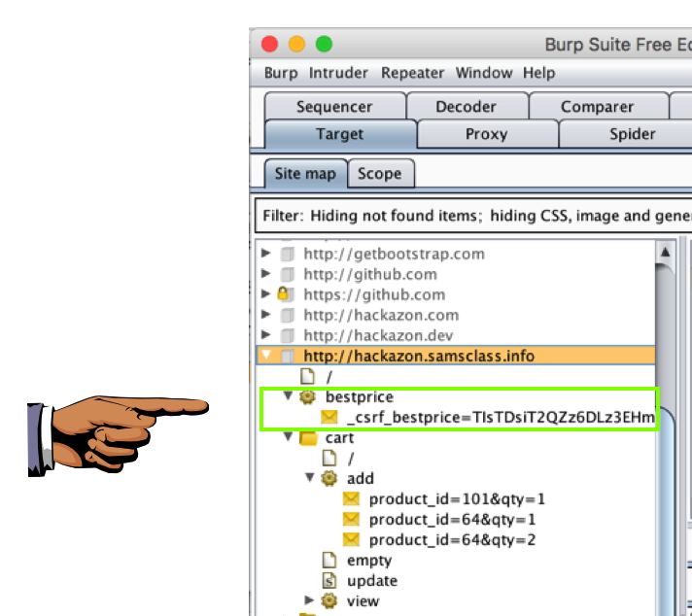Click the hackazon.dev host icon
This screenshot has width=692, height=616.
click(288, 335)
